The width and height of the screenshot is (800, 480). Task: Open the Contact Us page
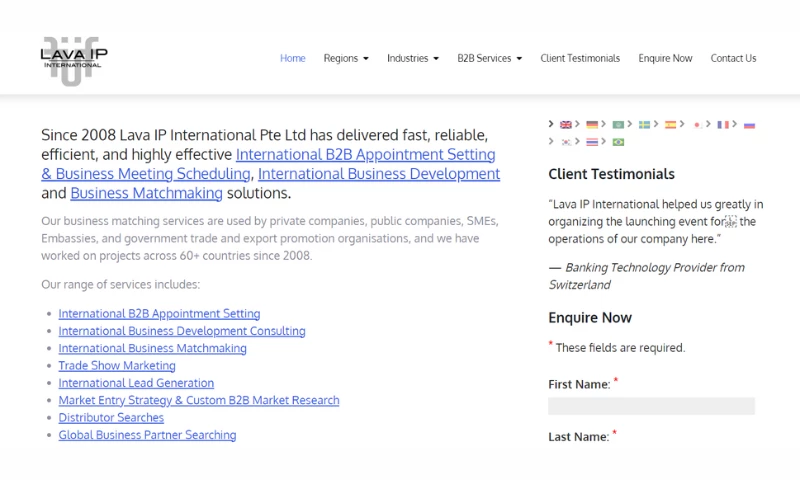(733, 58)
